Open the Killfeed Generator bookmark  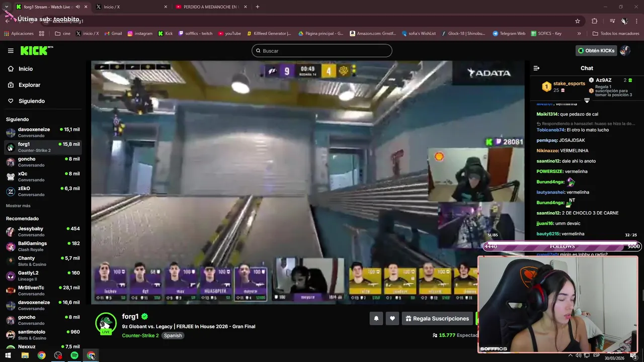269,34
